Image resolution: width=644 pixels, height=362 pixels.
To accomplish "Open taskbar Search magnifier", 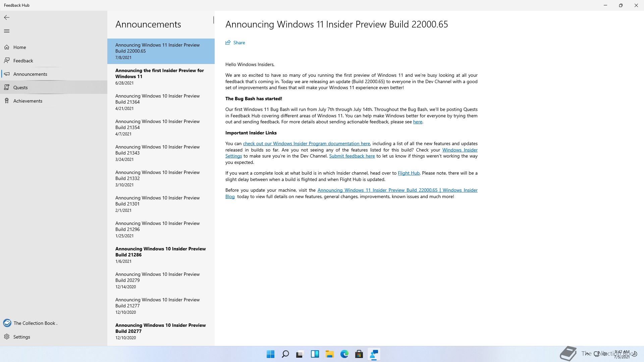I will pyautogui.click(x=285, y=354).
